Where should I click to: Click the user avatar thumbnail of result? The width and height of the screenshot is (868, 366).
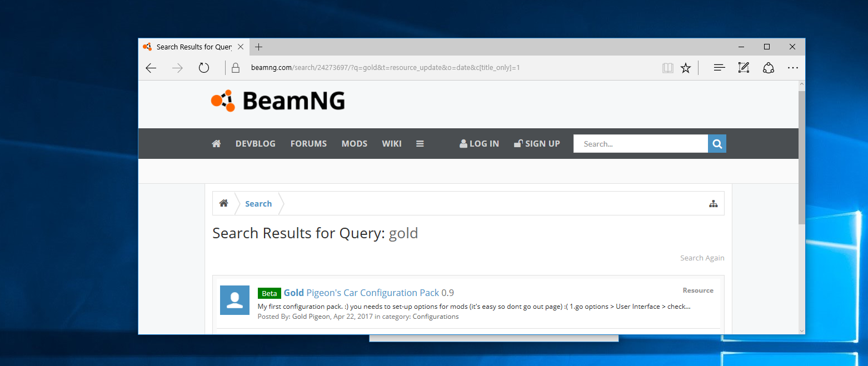235,300
